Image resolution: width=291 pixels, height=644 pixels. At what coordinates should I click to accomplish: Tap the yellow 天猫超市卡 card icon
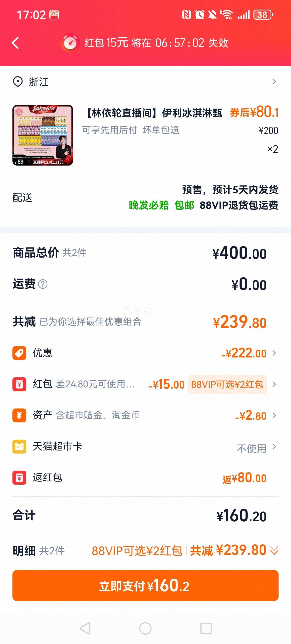point(19,447)
